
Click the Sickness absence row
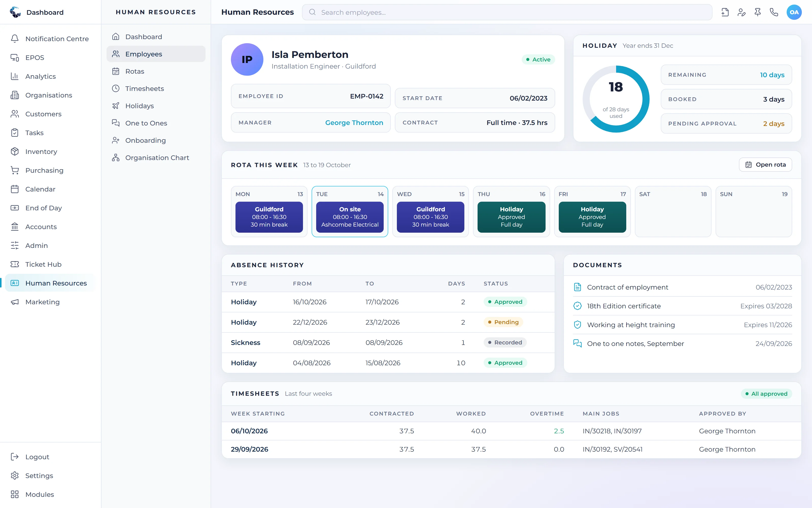[x=388, y=343]
